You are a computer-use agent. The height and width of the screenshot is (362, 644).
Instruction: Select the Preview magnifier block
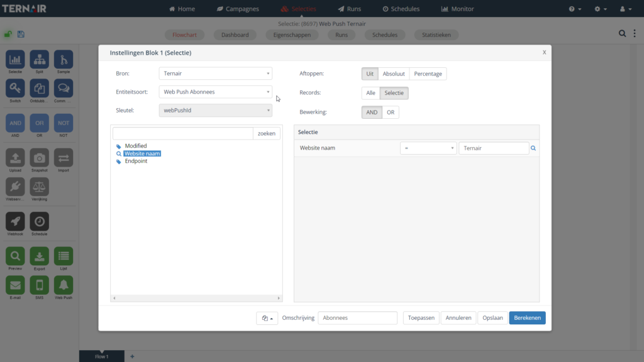tap(15, 256)
